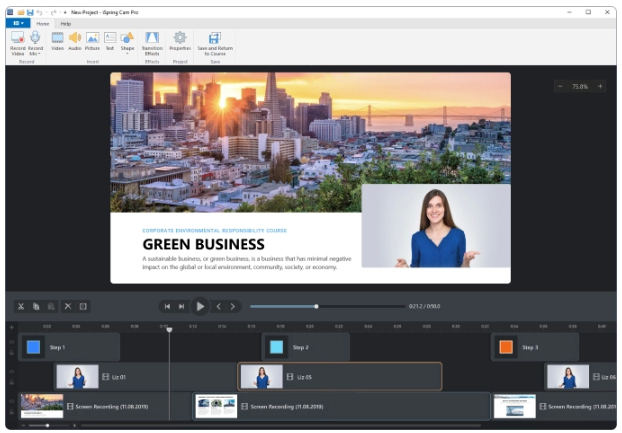Open the Shape dropdown
The height and width of the screenshot is (433, 622).
[127, 43]
